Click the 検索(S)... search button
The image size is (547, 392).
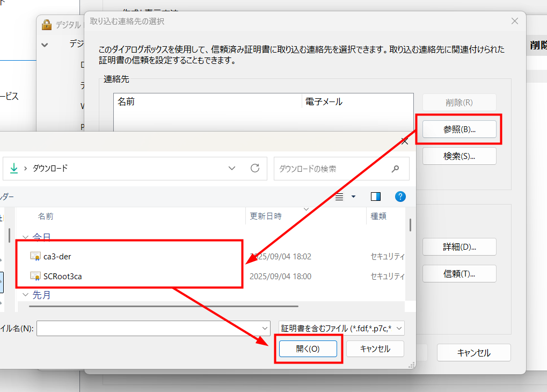coord(459,156)
